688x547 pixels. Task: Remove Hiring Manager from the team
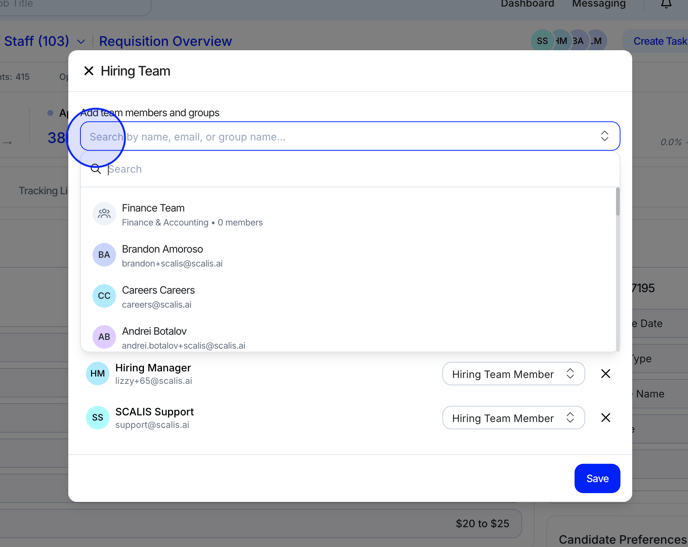pyautogui.click(x=605, y=374)
